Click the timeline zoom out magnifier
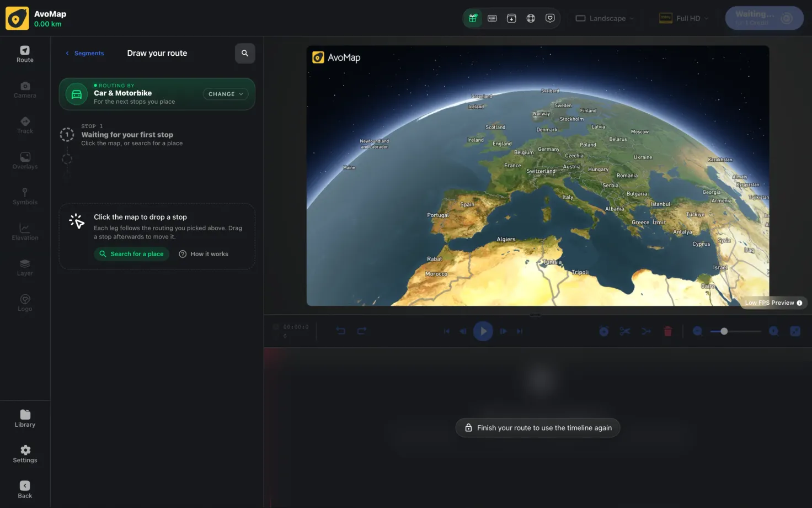 [697, 331]
